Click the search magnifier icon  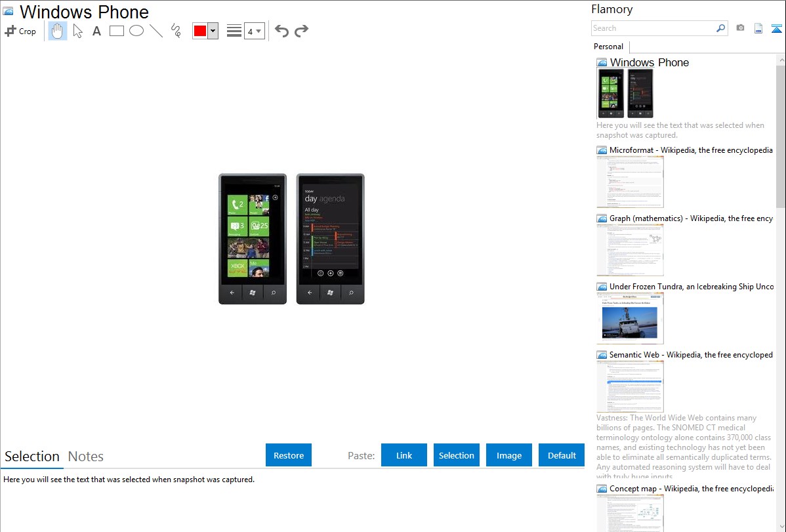point(721,28)
